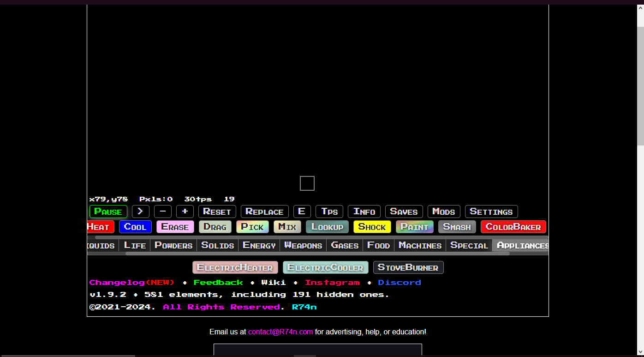Decrease brush size with minus button
This screenshot has width=644, height=357.
(163, 212)
